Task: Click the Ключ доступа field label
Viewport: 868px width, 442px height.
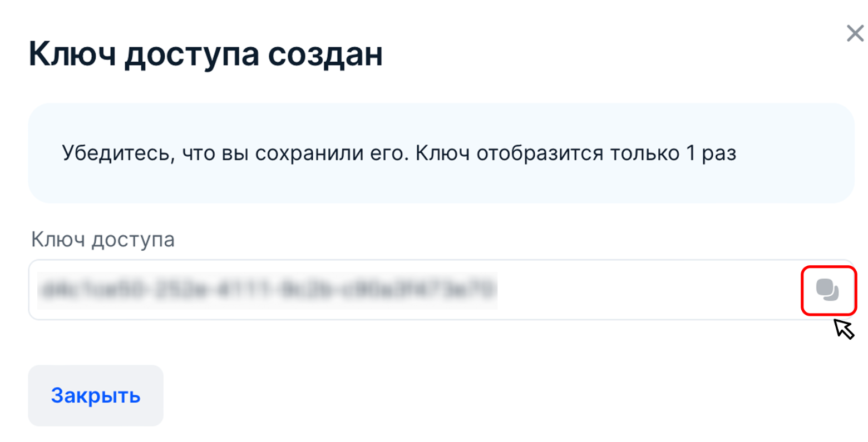Action: (103, 240)
